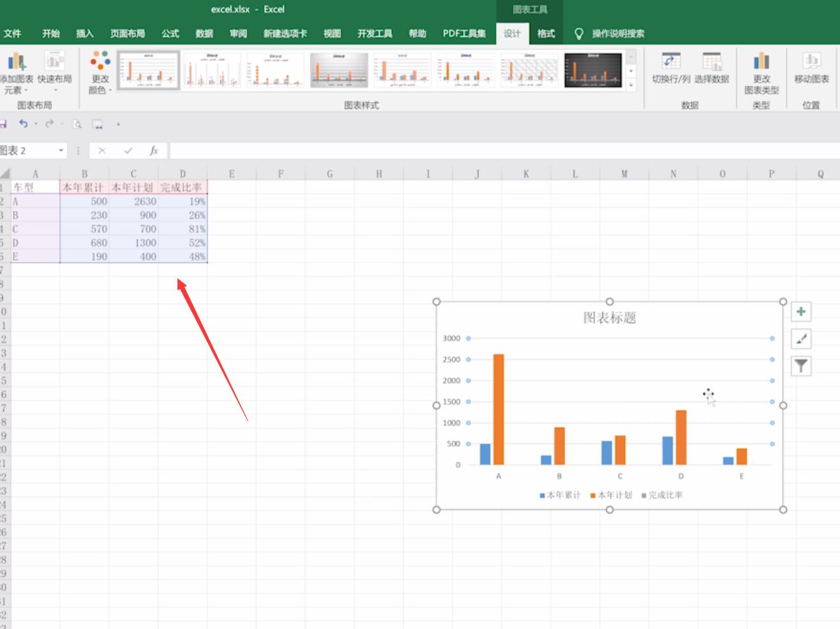Open the Undo history dropdown arrow
Image resolution: width=840 pixels, height=629 pixels.
(x=36, y=124)
